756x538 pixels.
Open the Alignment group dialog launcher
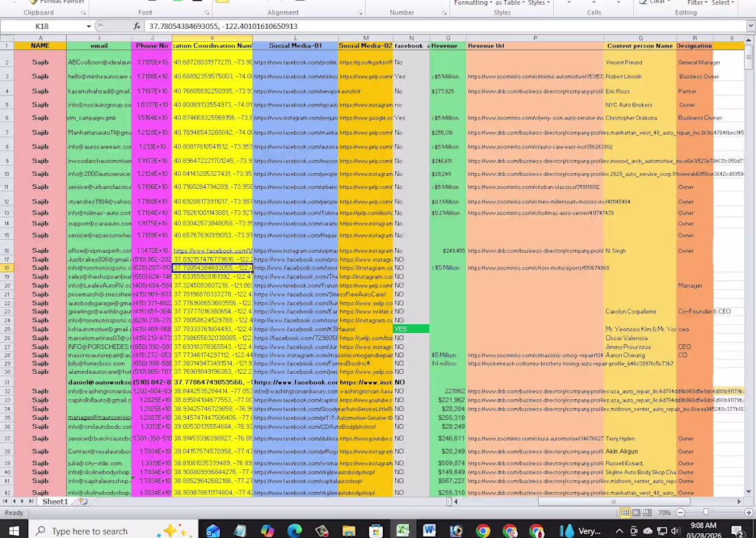point(359,13)
